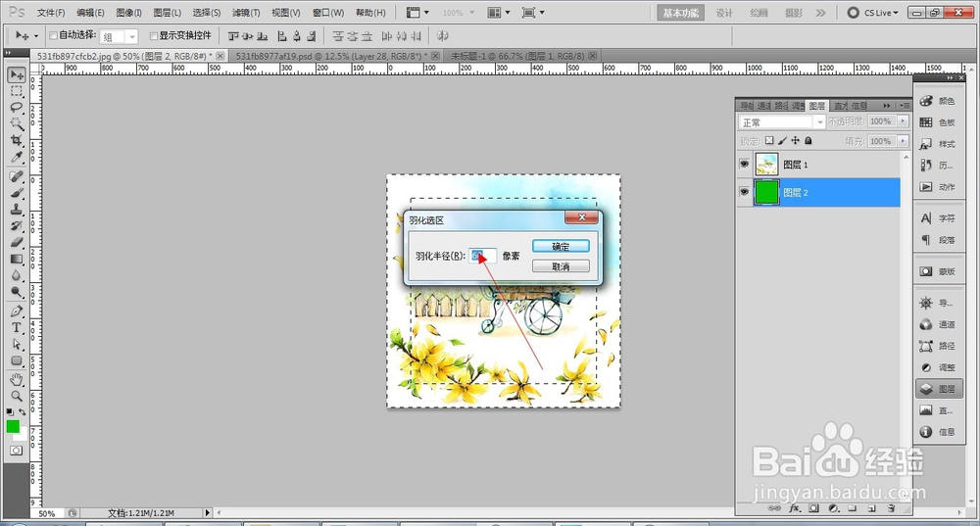
Task: Hide 图层 2 visibility eye
Action: [x=745, y=192]
